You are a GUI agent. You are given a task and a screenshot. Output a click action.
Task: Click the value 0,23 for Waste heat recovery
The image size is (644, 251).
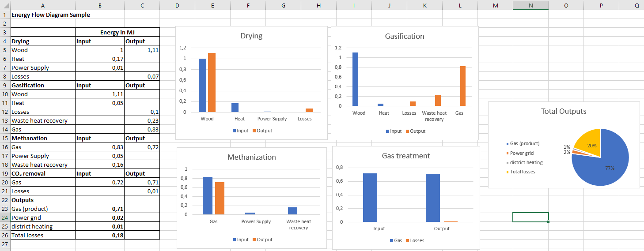(x=142, y=120)
